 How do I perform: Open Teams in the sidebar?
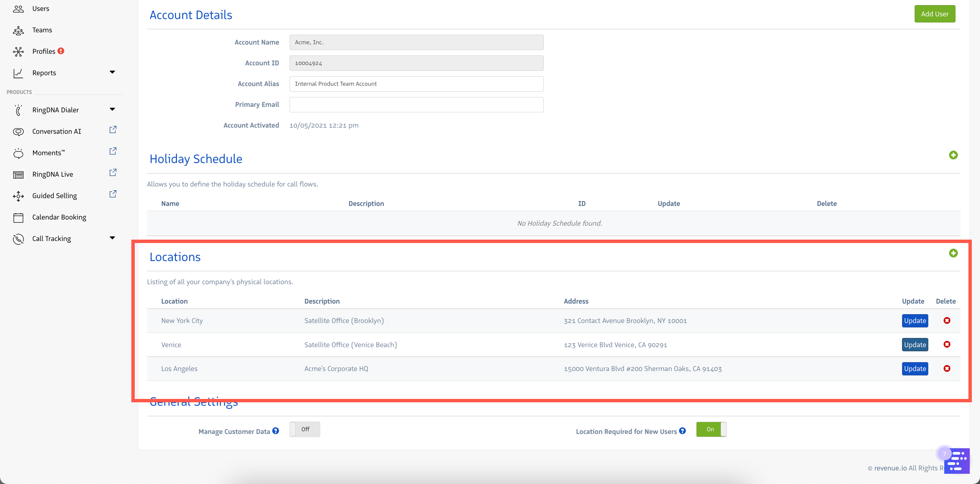pyautogui.click(x=42, y=30)
